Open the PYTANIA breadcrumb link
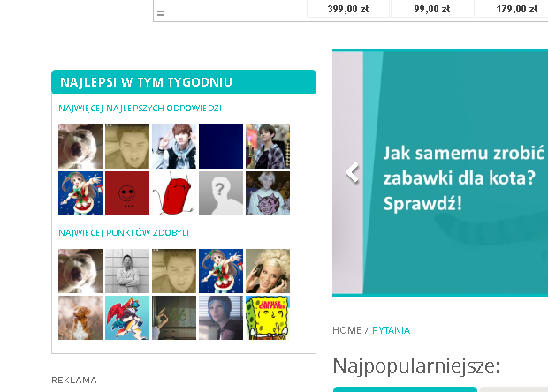This screenshot has height=392, width=548. (x=391, y=330)
